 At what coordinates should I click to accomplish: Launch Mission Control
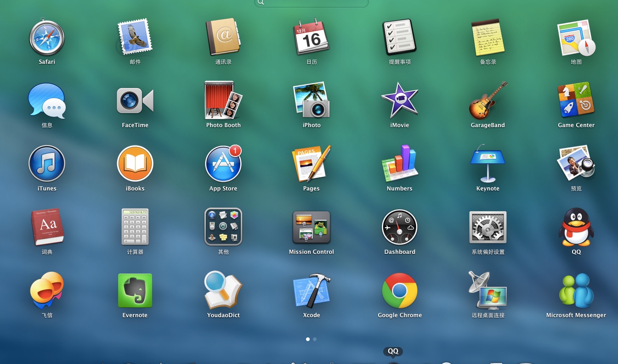coord(312,227)
